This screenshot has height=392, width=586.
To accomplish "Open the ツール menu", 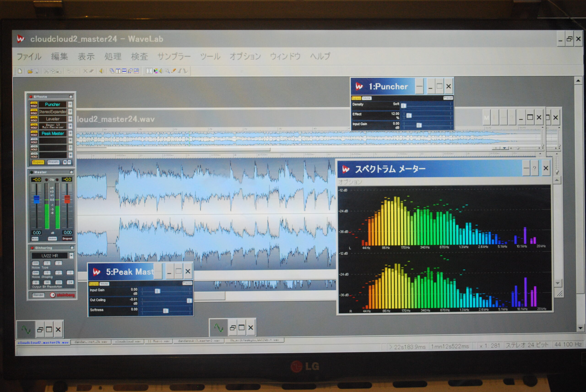I will tap(210, 56).
